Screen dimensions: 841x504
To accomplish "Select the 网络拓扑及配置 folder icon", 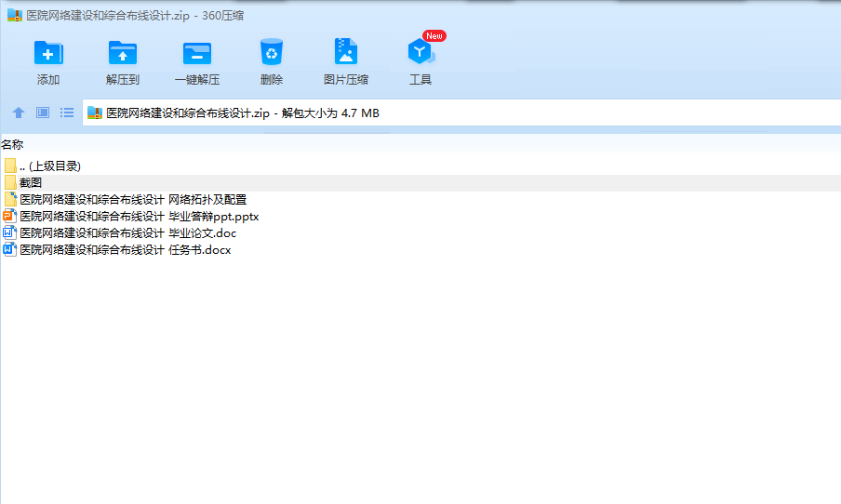I will pyautogui.click(x=10, y=199).
